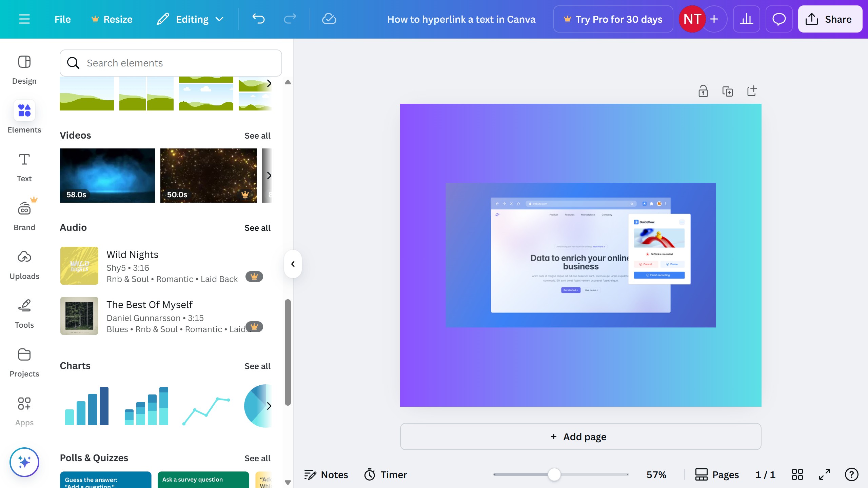Open the analytics bar chart icon
Image resolution: width=868 pixels, height=488 pixels.
tap(746, 19)
